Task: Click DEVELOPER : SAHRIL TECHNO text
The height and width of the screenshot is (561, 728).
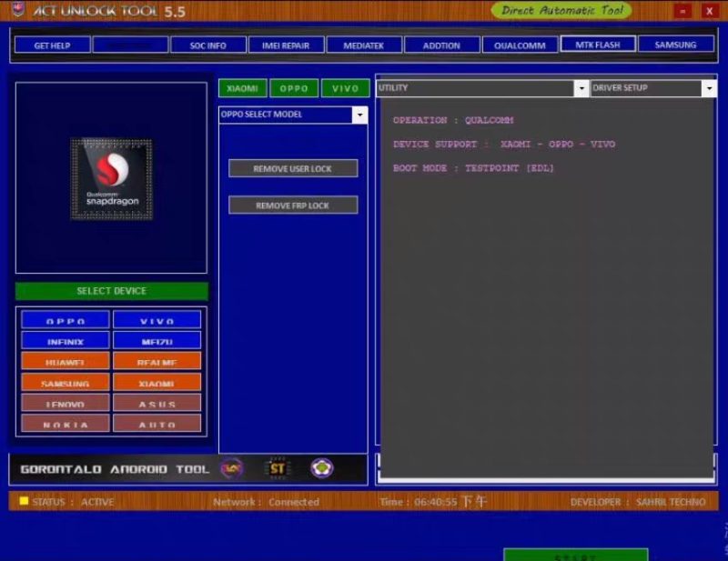Action: pyautogui.click(x=638, y=502)
